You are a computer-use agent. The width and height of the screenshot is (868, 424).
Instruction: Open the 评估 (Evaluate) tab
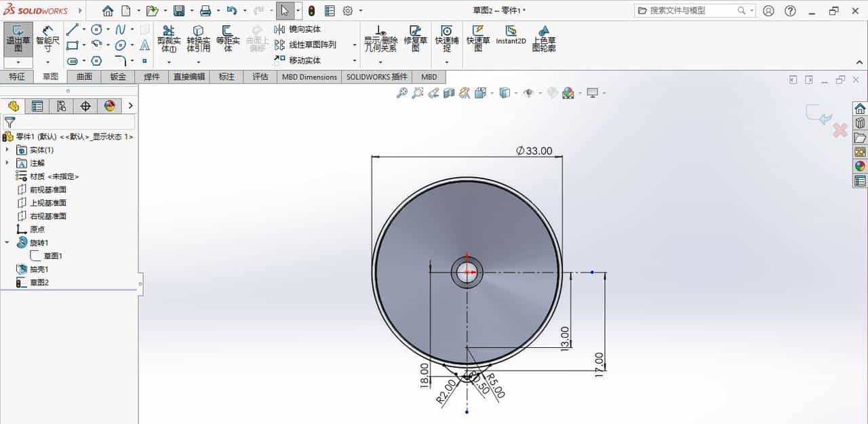click(260, 77)
